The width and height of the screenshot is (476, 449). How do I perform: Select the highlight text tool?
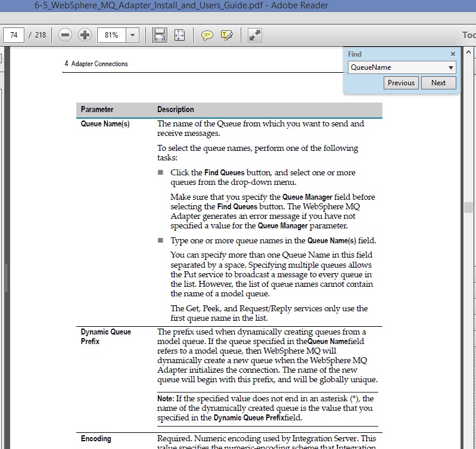click(227, 36)
